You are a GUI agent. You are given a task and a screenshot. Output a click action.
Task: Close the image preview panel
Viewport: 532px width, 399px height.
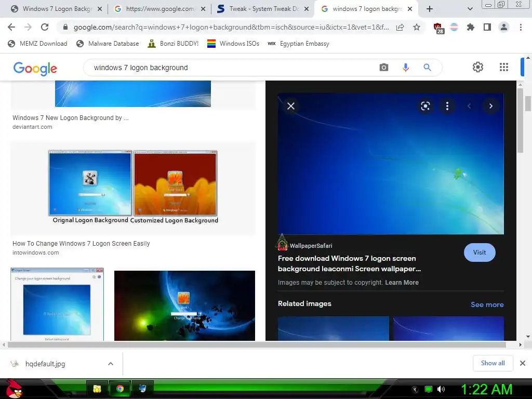coord(291,106)
